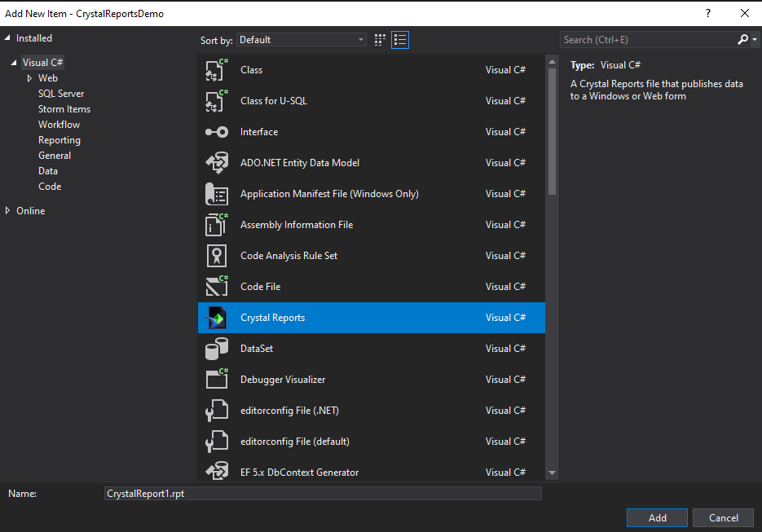762x532 pixels.
Task: Select "editorconfig File (default)" text
Action: tap(295, 442)
